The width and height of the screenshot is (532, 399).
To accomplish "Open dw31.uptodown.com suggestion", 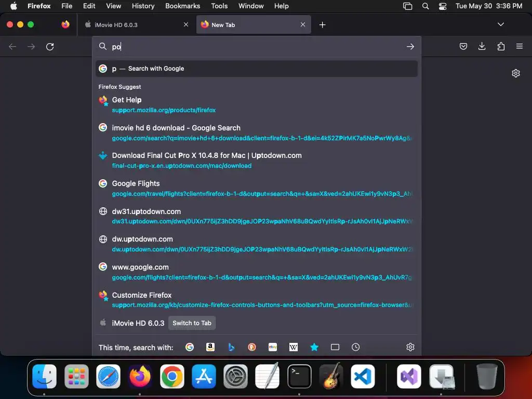I will tap(257, 216).
